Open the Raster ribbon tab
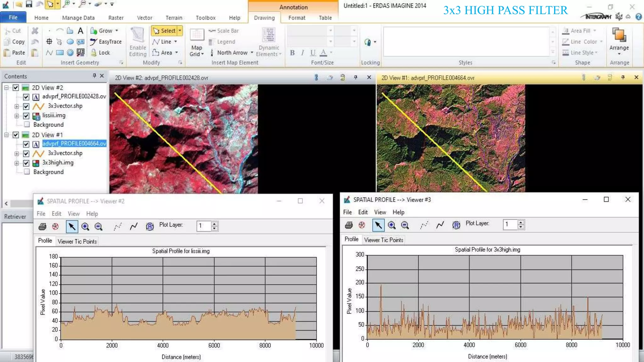Viewport: 644px width, 362px height. 116,18
